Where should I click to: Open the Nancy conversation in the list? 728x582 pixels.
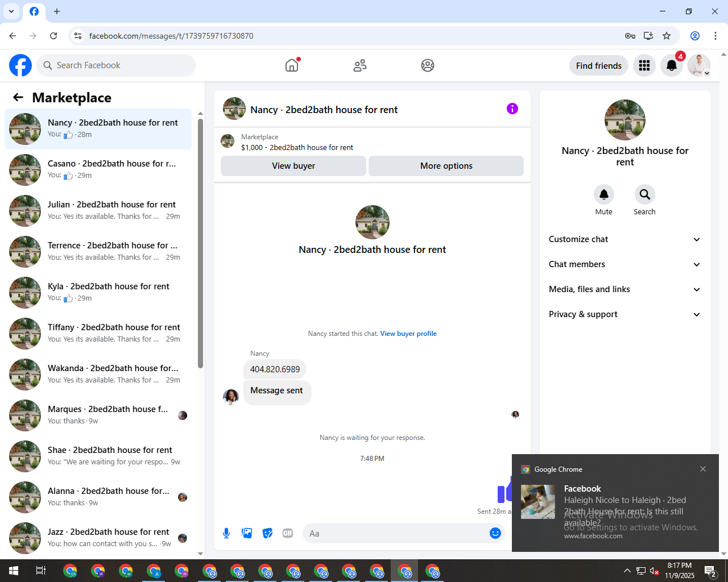98,129
